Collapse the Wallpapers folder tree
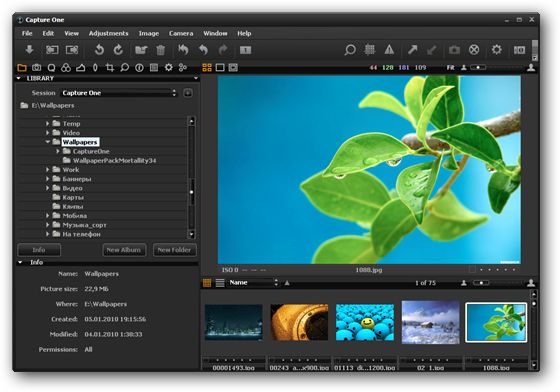The image size is (560, 392). (48, 142)
